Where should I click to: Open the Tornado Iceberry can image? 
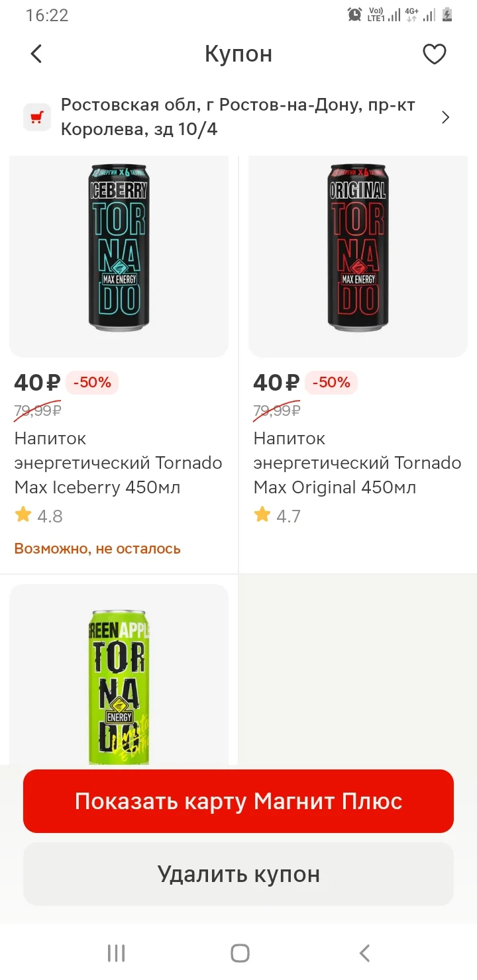119,248
